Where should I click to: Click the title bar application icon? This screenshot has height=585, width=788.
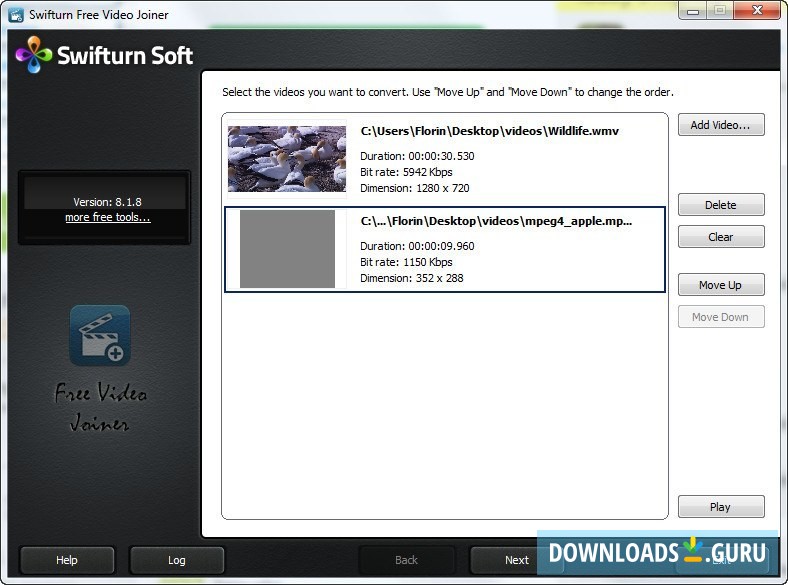click(16, 15)
